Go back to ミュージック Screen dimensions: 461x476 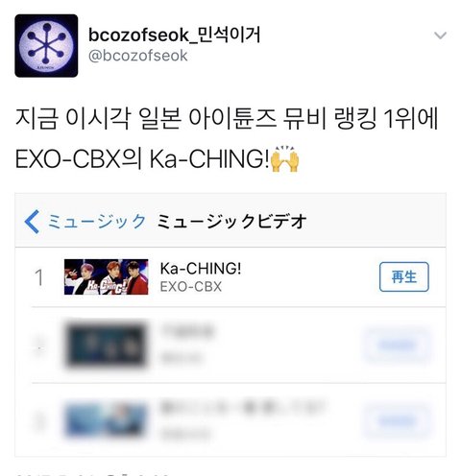tap(97, 222)
